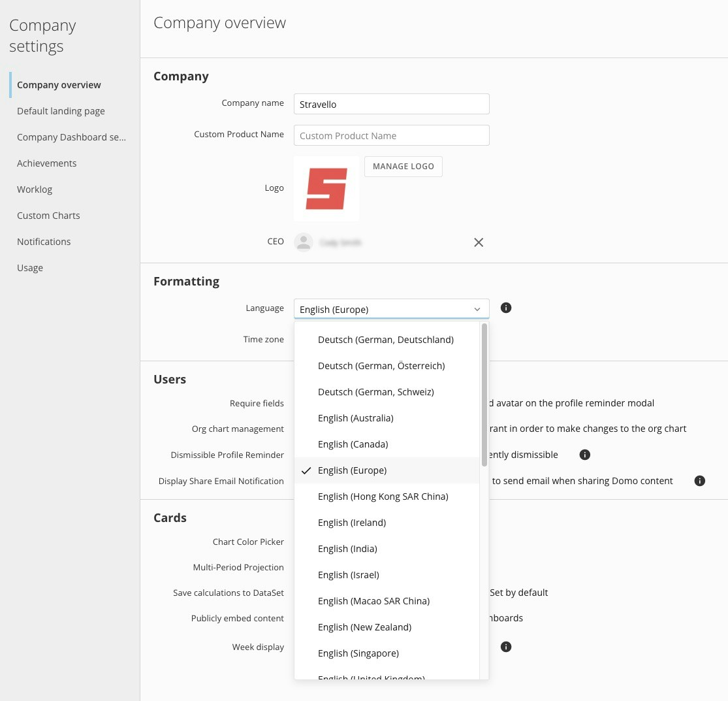Viewport: 728px width, 701px height.
Task: Click the MANAGE LOGO button
Action: 403,167
